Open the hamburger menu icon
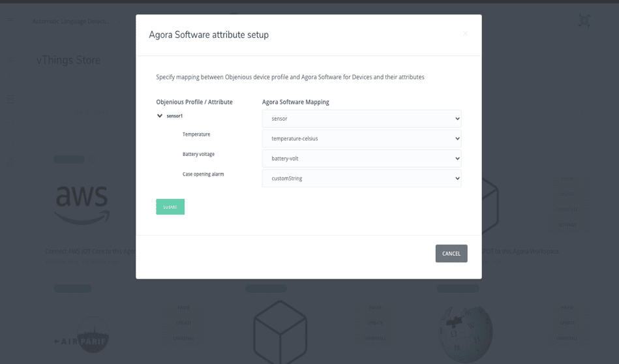The height and width of the screenshot is (364, 619). click(10, 20)
